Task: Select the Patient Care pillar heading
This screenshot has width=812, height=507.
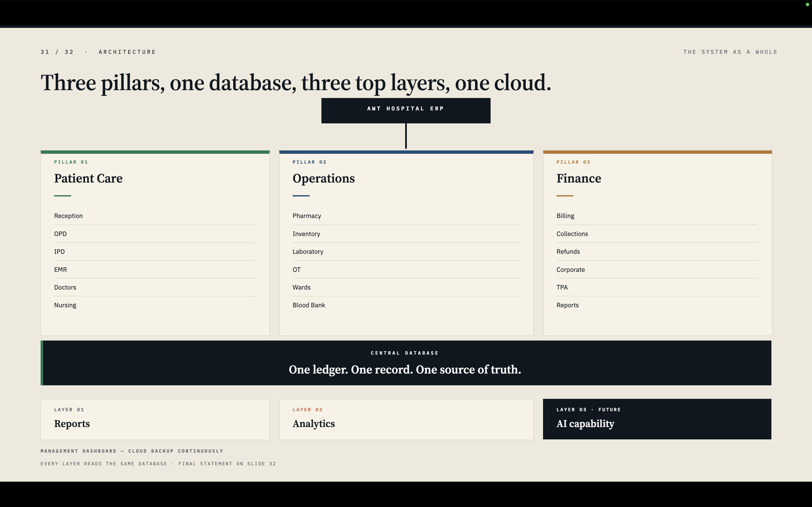Action: (88, 178)
